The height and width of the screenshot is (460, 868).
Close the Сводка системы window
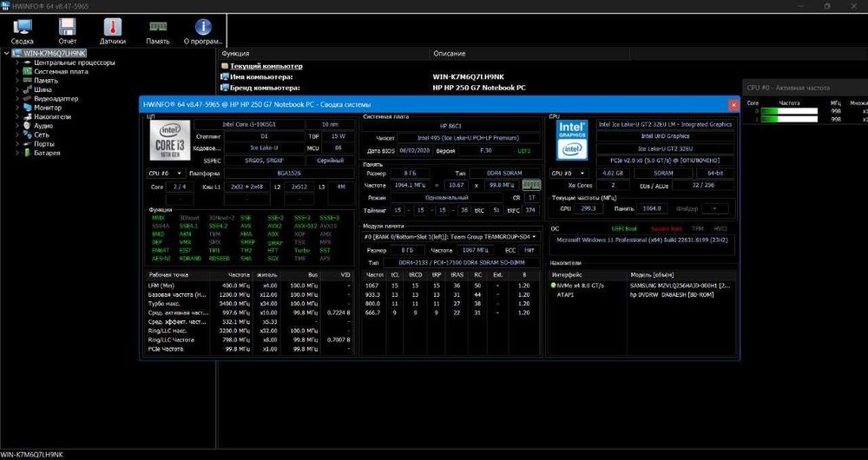[x=733, y=105]
